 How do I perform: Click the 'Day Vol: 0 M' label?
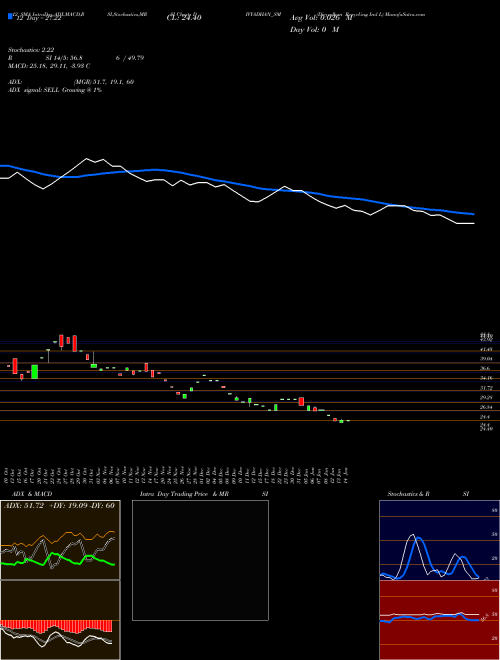[314, 29]
